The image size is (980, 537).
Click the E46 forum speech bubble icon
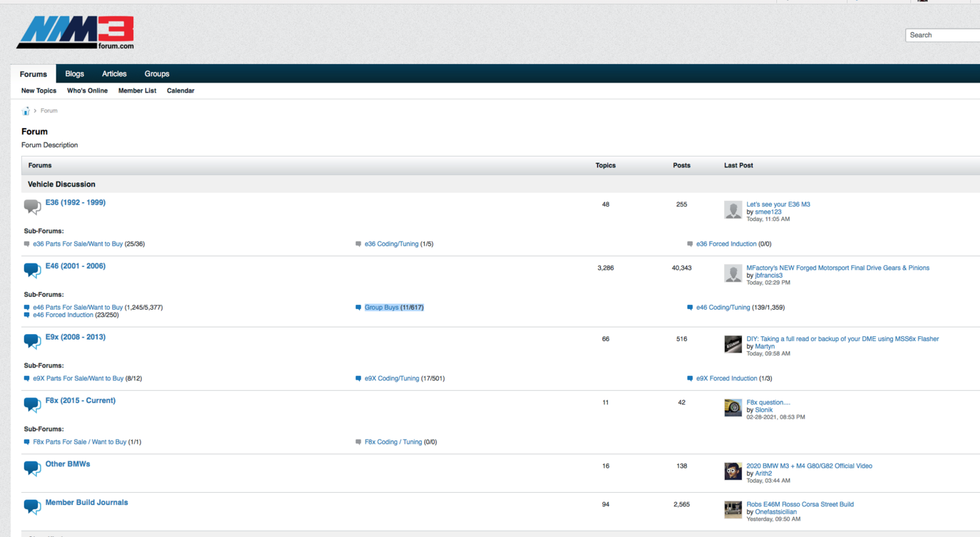click(32, 270)
